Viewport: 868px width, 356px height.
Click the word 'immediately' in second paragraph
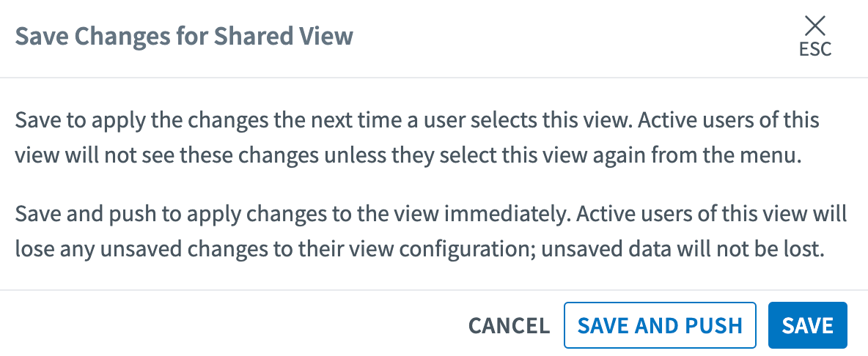pos(516,215)
